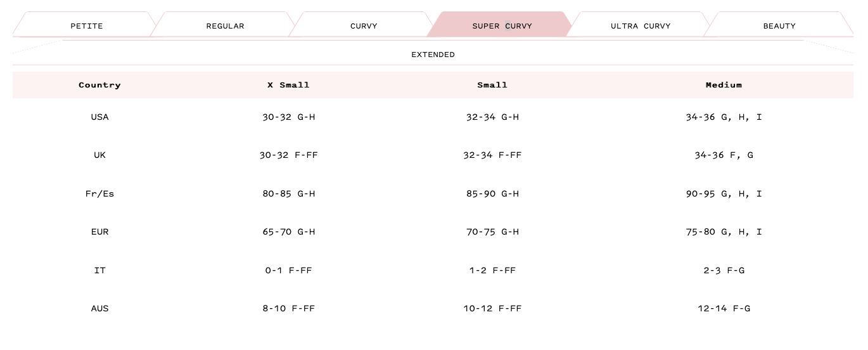Select the Curvy tab
Screen dimensions: 868x350
(x=364, y=26)
